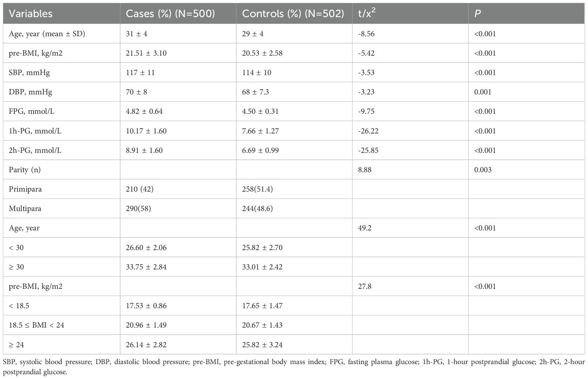This screenshot has height=379, width=588.
Task: Click the Variables column header
Action: pos(31,14)
